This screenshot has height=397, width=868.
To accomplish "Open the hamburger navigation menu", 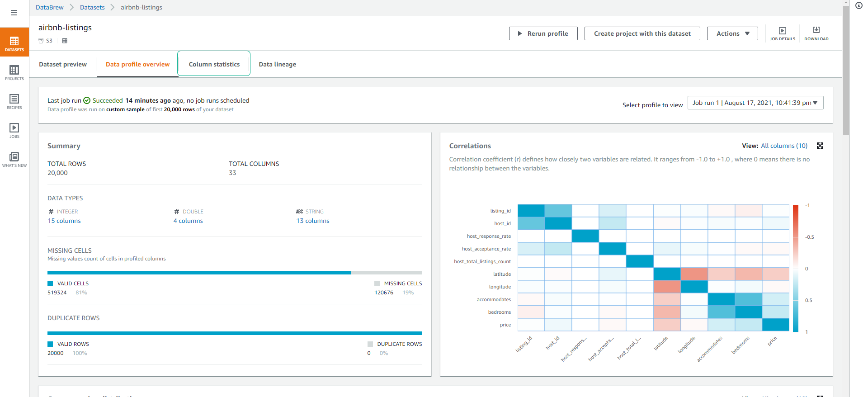I will click(14, 13).
